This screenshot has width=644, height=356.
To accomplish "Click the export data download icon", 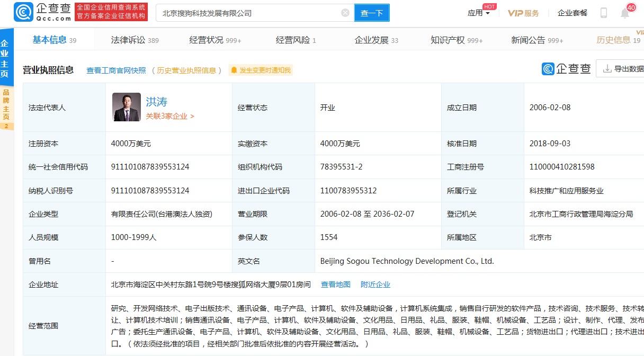I will click(606, 69).
